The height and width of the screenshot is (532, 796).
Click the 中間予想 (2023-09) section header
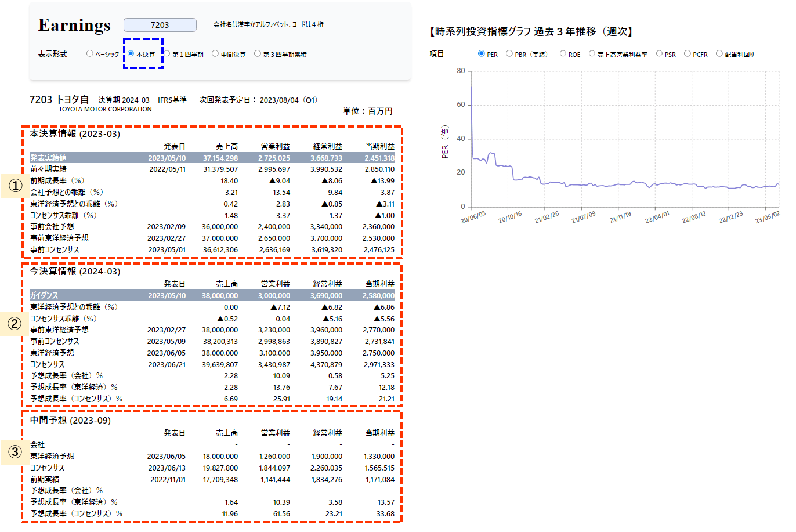[70, 420]
